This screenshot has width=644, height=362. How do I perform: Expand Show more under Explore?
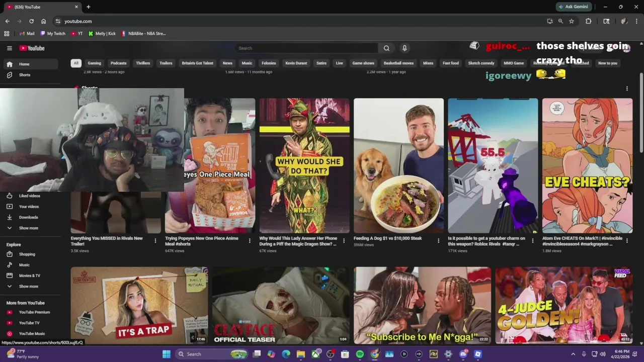31,287
